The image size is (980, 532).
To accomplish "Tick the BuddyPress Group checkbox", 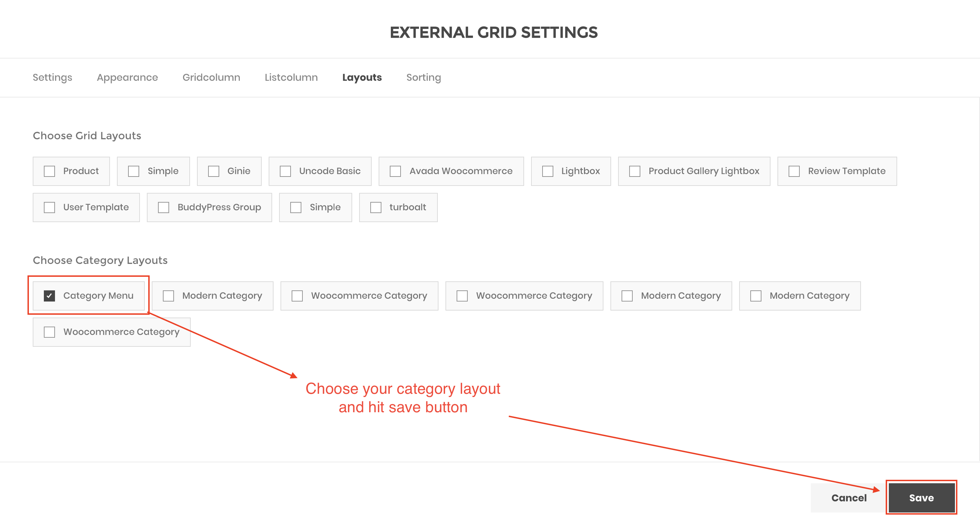I will [x=164, y=208].
